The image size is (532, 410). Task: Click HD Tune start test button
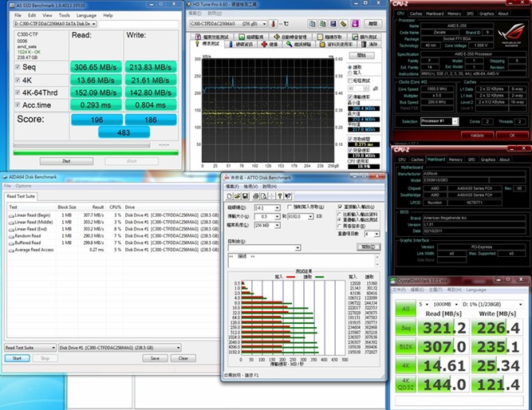point(361,55)
